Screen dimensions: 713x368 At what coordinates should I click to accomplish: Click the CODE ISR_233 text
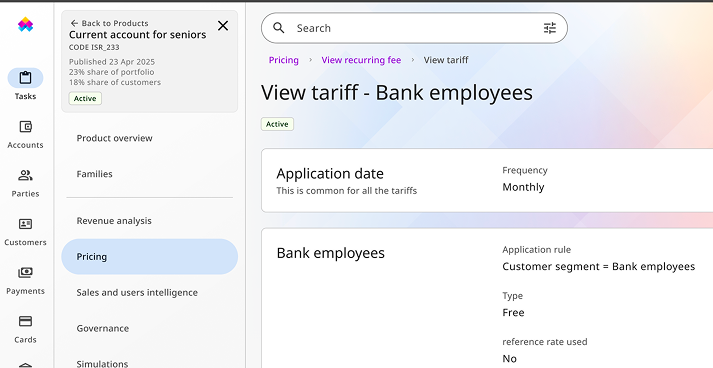94,47
